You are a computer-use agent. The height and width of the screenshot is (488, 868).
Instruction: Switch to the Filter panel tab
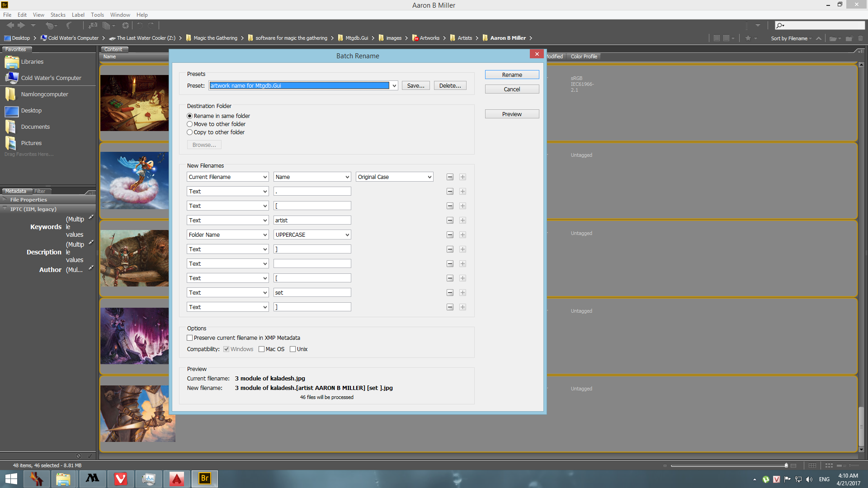coord(40,191)
